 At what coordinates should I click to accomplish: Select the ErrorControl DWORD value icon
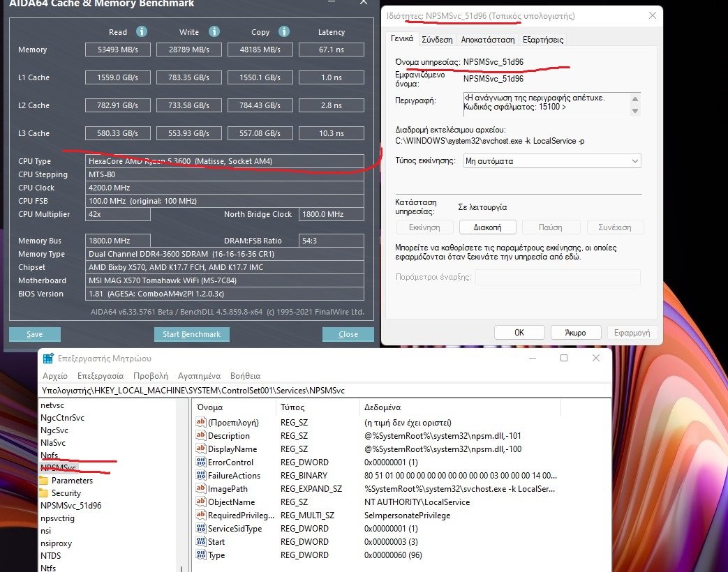[200, 462]
